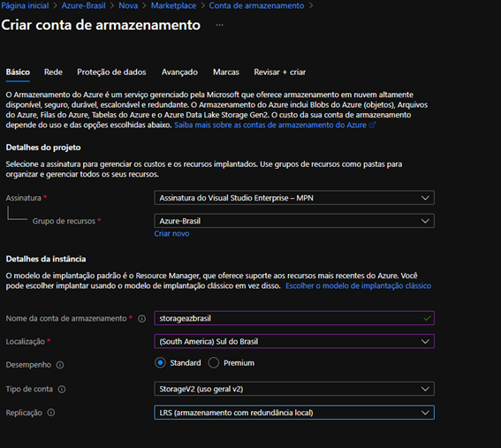The image size is (501, 448).
Task: Open Replicação dropdown
Action: (x=294, y=413)
